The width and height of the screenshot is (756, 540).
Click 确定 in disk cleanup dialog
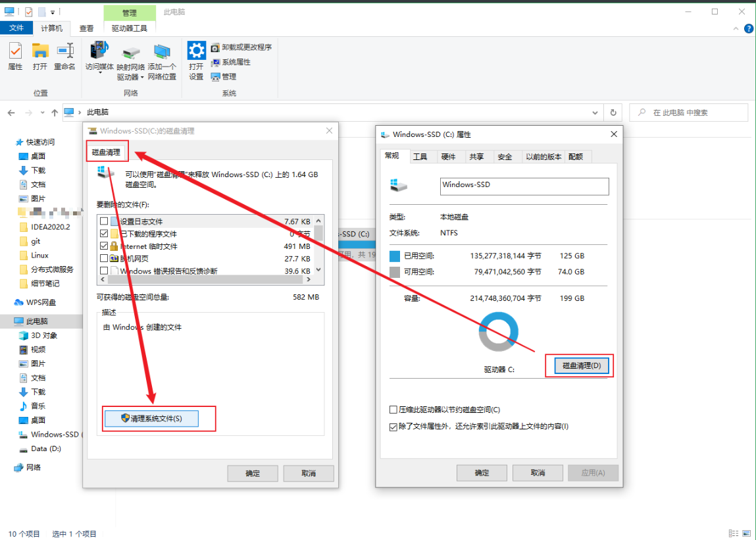253,473
